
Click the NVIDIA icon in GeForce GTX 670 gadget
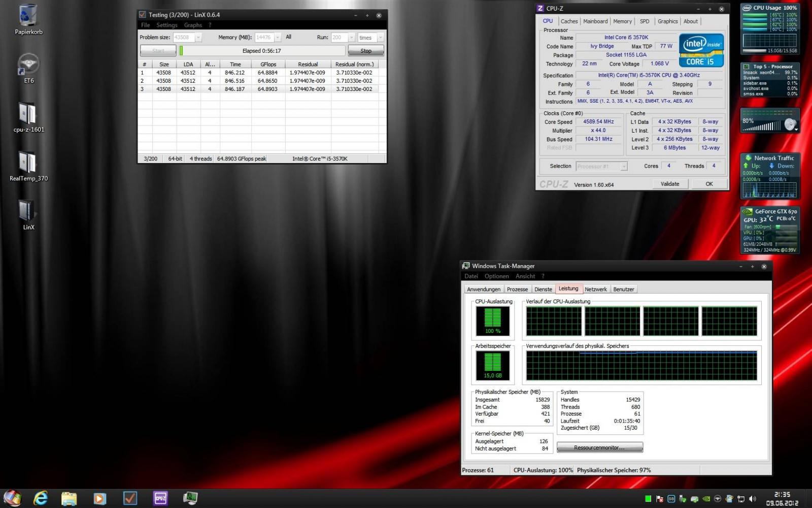coord(748,211)
